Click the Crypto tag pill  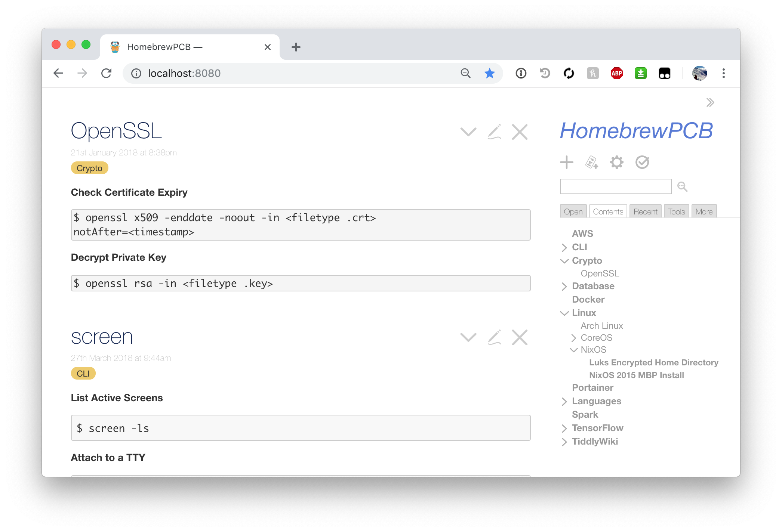pos(89,168)
